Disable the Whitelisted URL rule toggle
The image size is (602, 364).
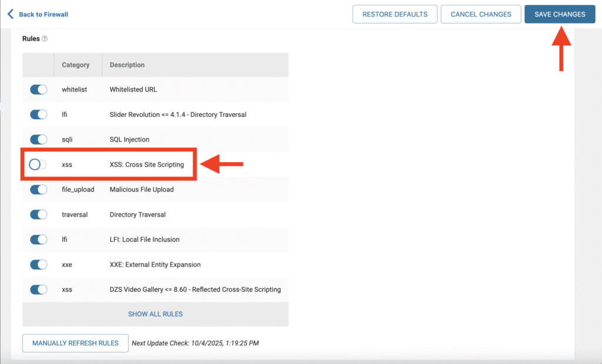pos(39,89)
